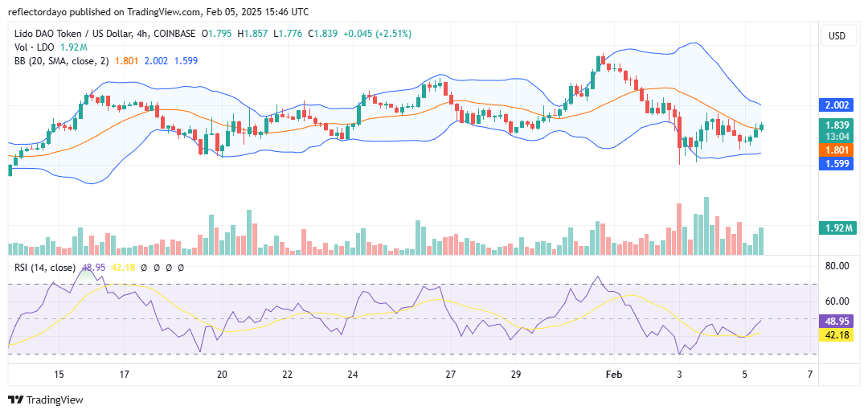Click the 80.00 RSI axis level
Viewport: 868px width, 414px height.
(x=837, y=265)
